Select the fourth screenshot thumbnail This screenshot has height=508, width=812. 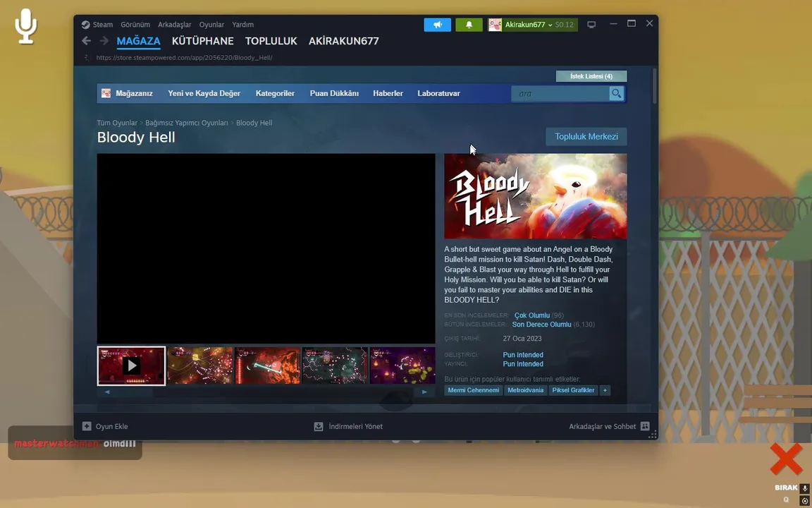tap(335, 366)
